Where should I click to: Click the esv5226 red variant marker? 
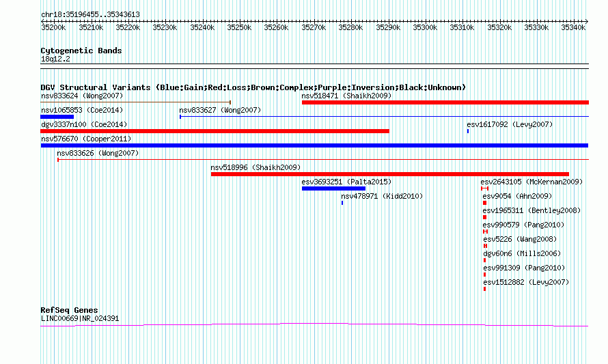(x=485, y=246)
